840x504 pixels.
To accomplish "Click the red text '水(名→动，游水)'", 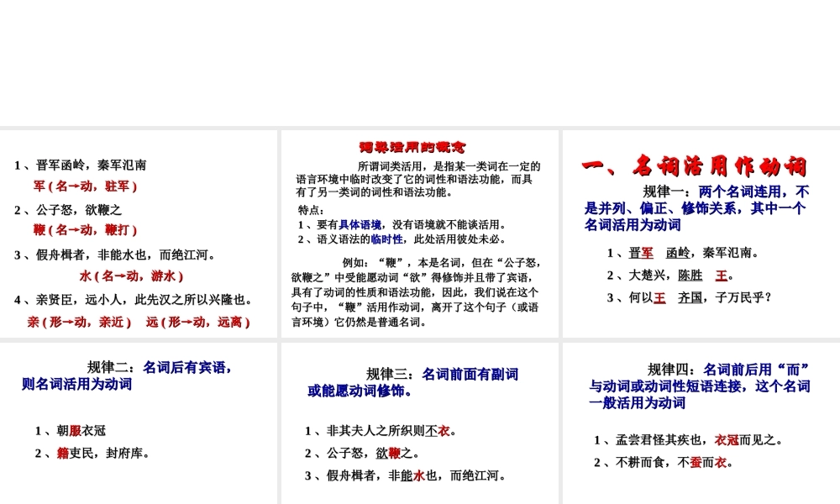I will point(131,276).
